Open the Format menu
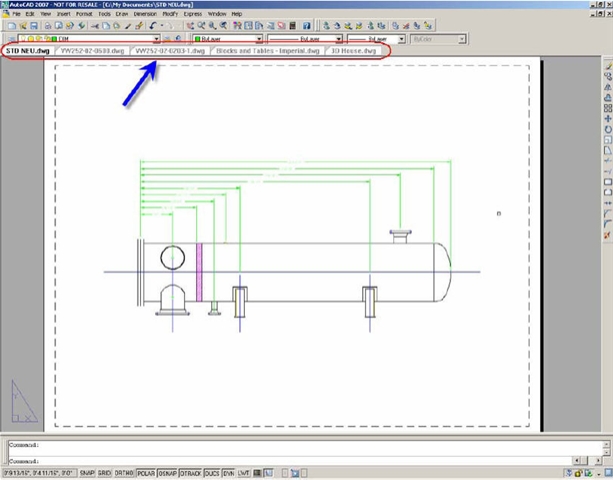613x480 pixels. (x=84, y=14)
